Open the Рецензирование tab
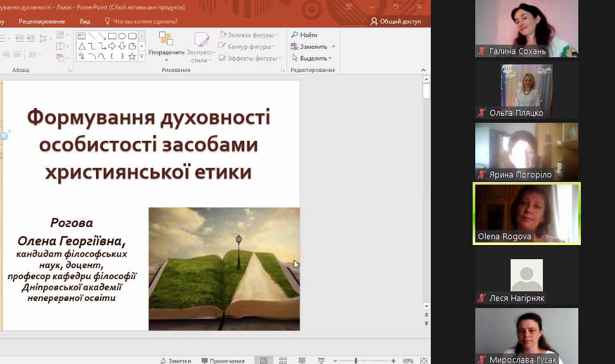The image size is (615, 364). coord(42,21)
